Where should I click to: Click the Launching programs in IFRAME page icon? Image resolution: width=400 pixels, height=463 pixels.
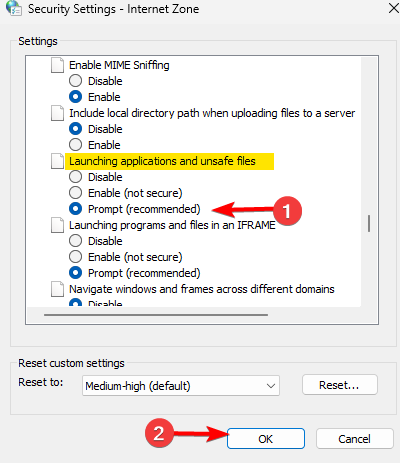[57, 225]
